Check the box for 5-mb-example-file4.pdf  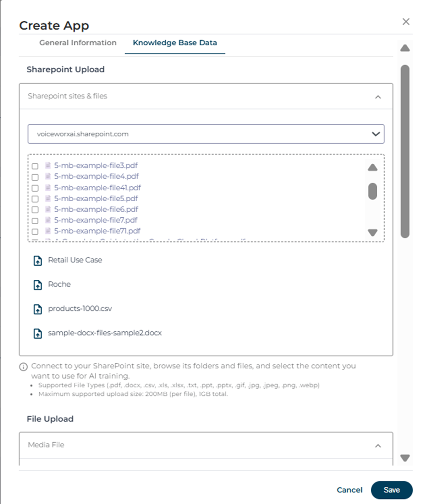coord(35,177)
